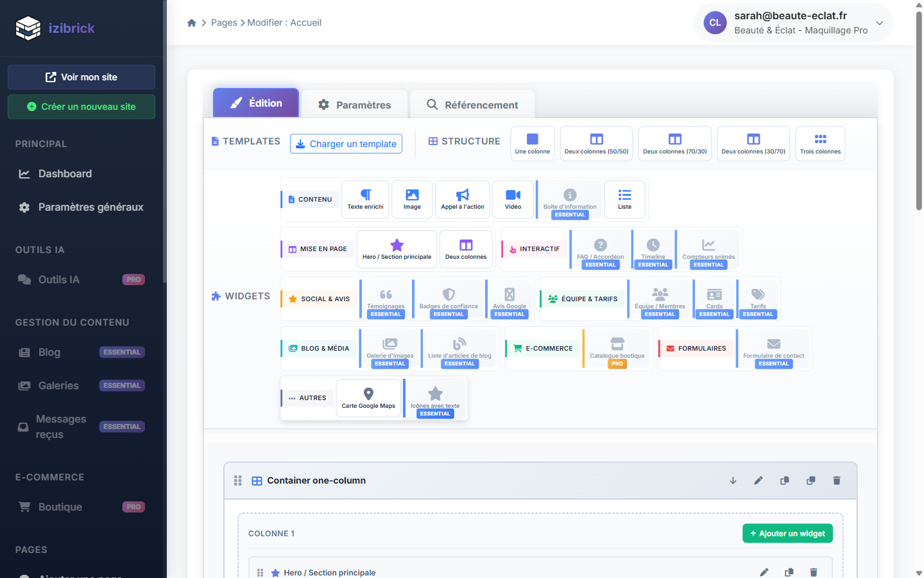Open Outils IA menu item
The height and width of the screenshot is (578, 924).
tap(81, 279)
